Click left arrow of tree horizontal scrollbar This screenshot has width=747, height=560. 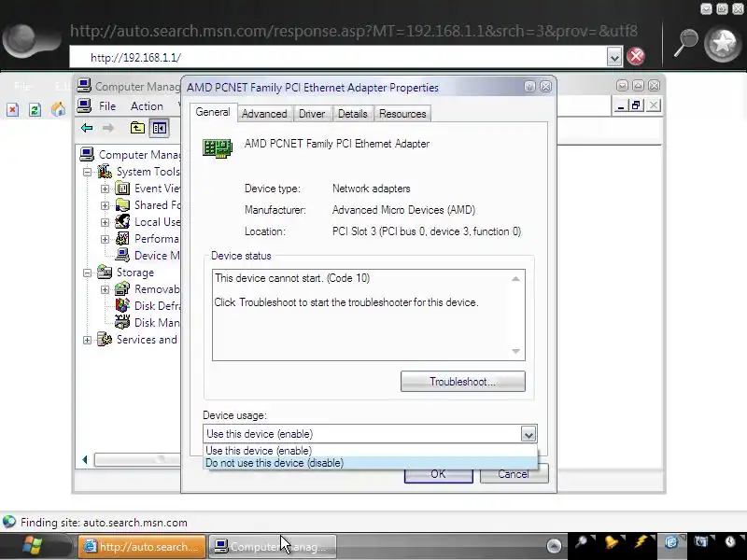[x=85, y=459]
